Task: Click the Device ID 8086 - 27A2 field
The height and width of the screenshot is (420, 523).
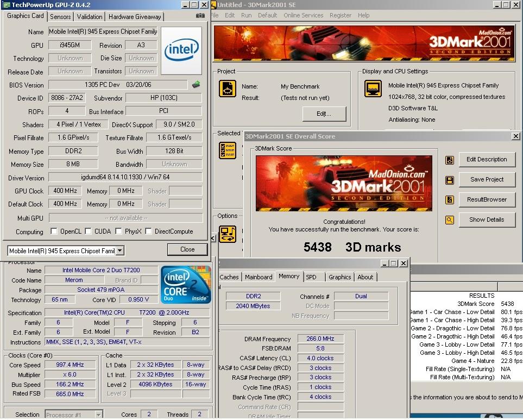Action: pos(67,98)
